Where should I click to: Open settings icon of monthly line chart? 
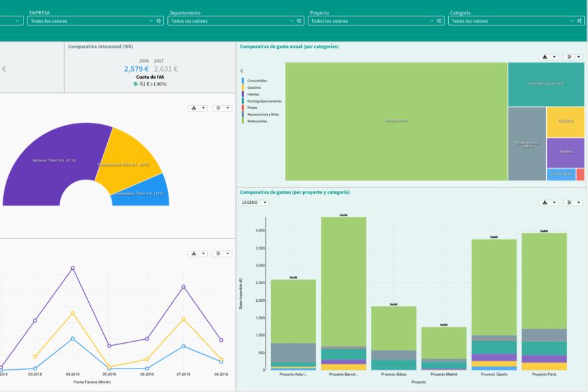[218, 254]
